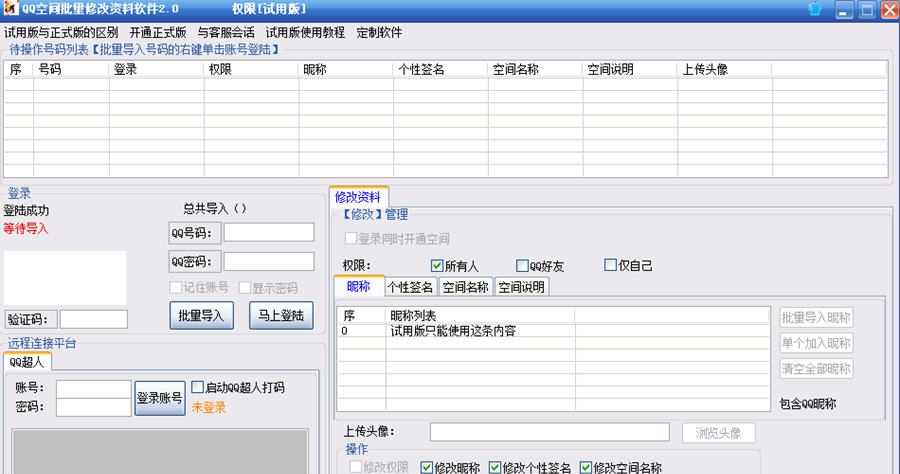The height and width of the screenshot is (474, 900).
Task: Focus the QQ密码 input field
Action: click(x=269, y=261)
